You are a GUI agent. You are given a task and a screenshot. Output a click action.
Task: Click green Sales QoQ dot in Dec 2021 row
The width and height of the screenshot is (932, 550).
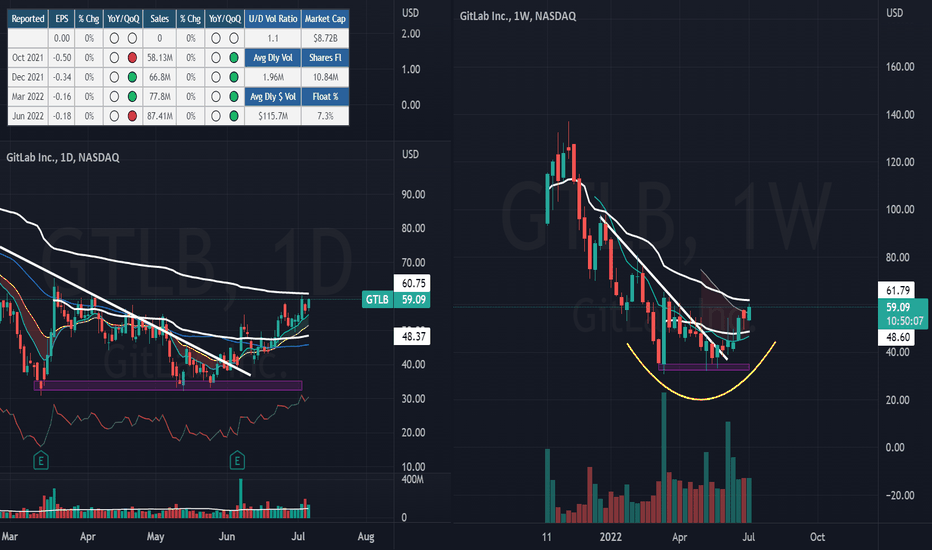click(x=234, y=77)
